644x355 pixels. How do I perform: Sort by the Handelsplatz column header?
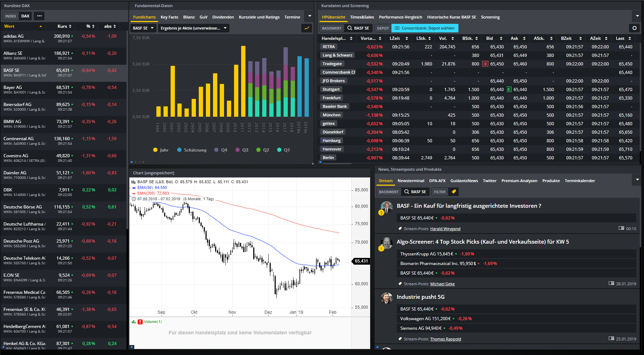pos(337,38)
